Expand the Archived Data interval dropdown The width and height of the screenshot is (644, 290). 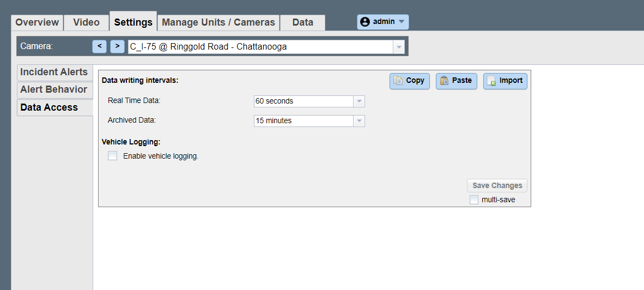tap(359, 121)
